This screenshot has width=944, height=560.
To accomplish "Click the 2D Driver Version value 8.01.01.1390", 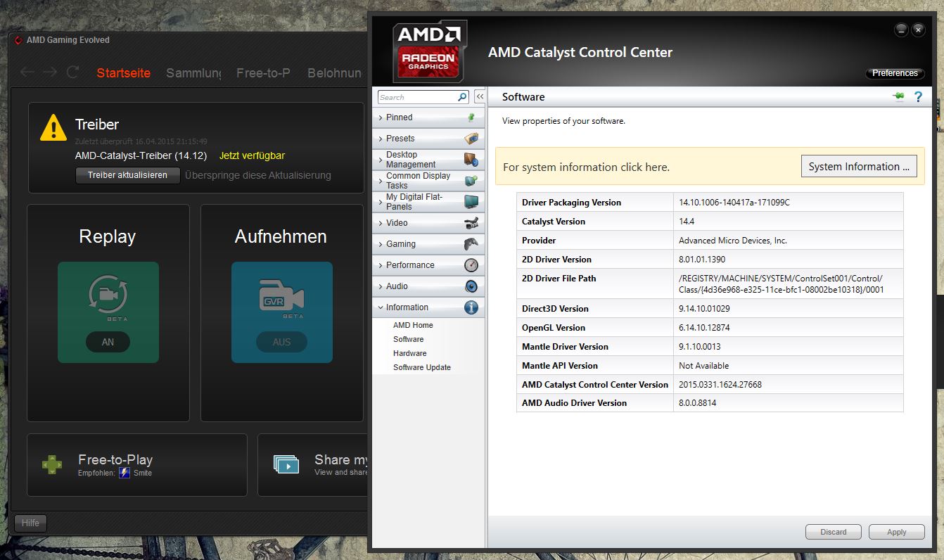I will point(702,260).
